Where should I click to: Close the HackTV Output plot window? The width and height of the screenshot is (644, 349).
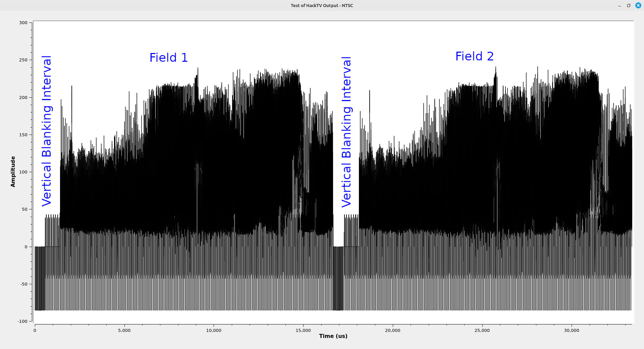tap(638, 5)
